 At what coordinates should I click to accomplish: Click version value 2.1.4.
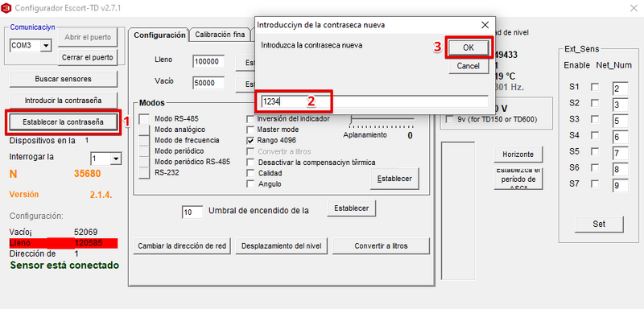tap(101, 195)
